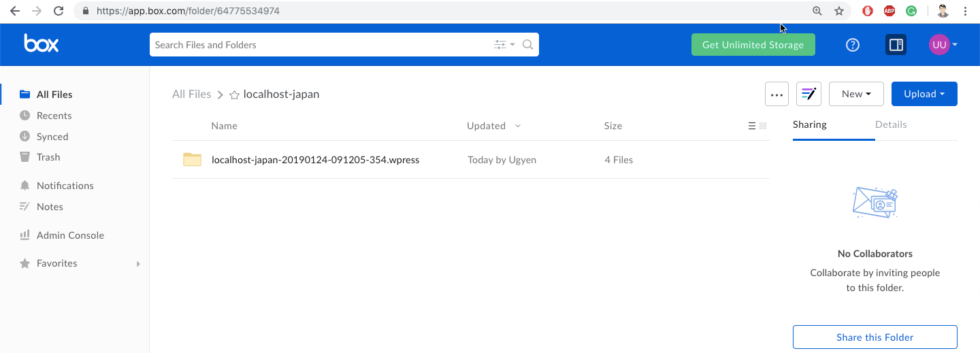Open the localhost-japan wpress folder

(315, 160)
